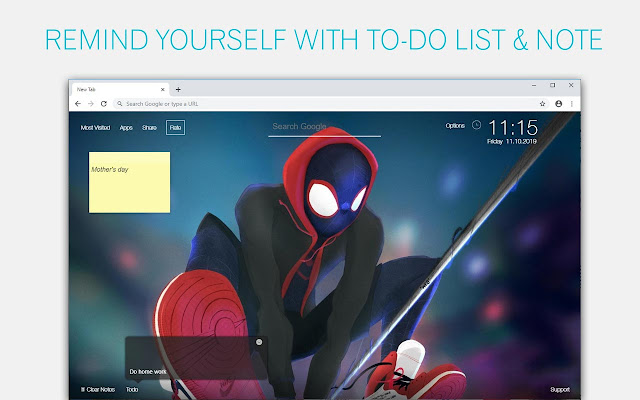
Task: Toggle the Todo panel button
Action: 132,389
